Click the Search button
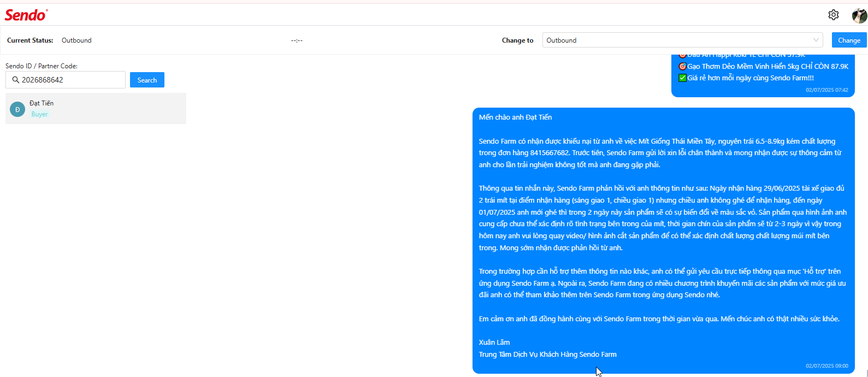868x377 pixels. (x=147, y=80)
